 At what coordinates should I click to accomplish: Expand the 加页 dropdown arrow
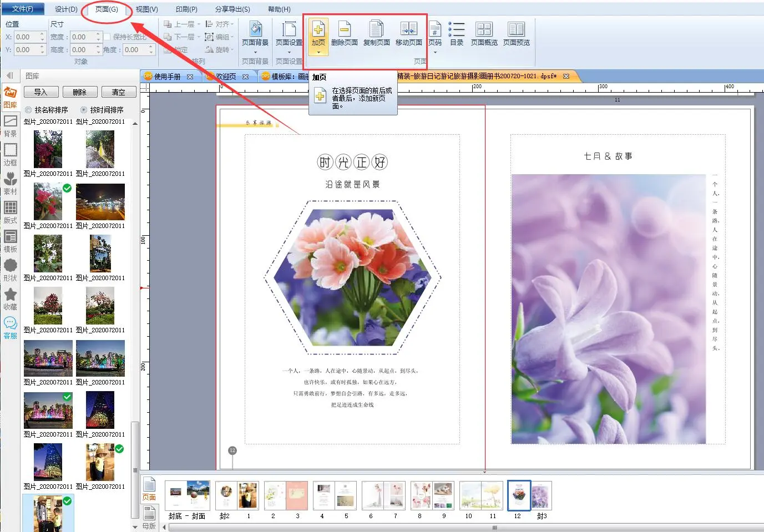[x=318, y=52]
